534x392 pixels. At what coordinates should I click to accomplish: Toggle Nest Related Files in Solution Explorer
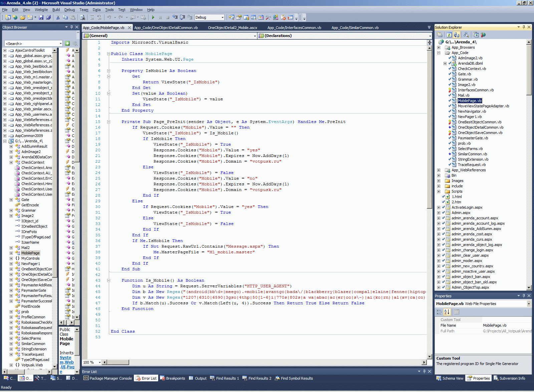coord(457,35)
